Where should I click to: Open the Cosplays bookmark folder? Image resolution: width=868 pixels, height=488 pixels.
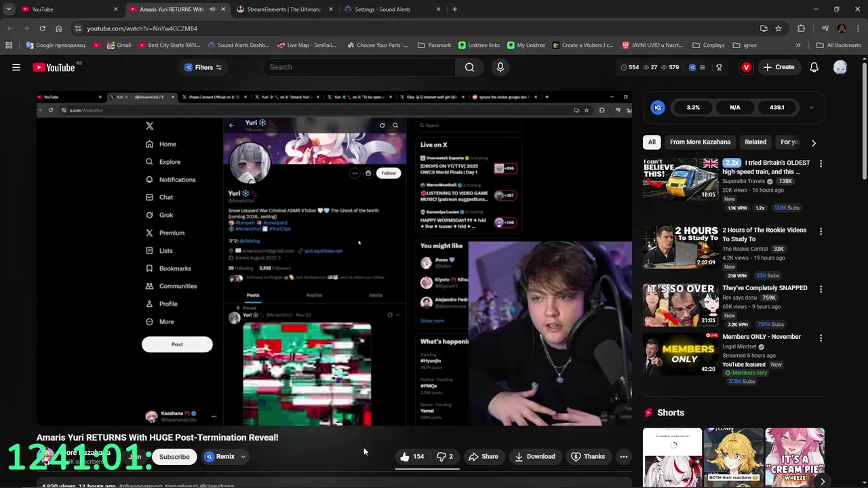coord(708,45)
